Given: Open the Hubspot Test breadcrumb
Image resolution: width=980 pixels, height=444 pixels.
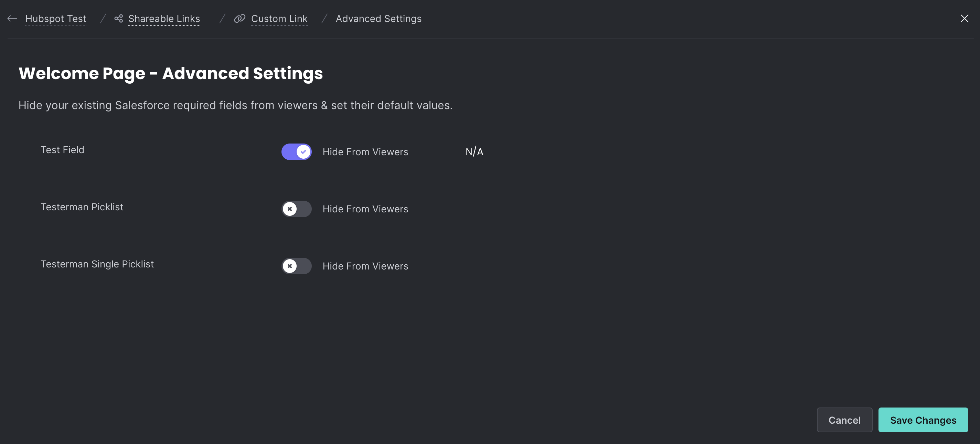Looking at the screenshot, I should (x=55, y=19).
